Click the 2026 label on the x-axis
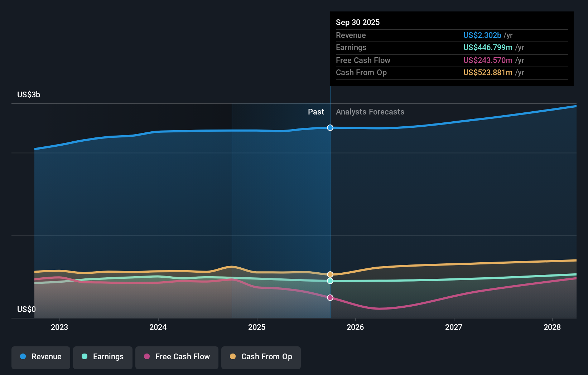The width and height of the screenshot is (588, 375). (x=355, y=327)
